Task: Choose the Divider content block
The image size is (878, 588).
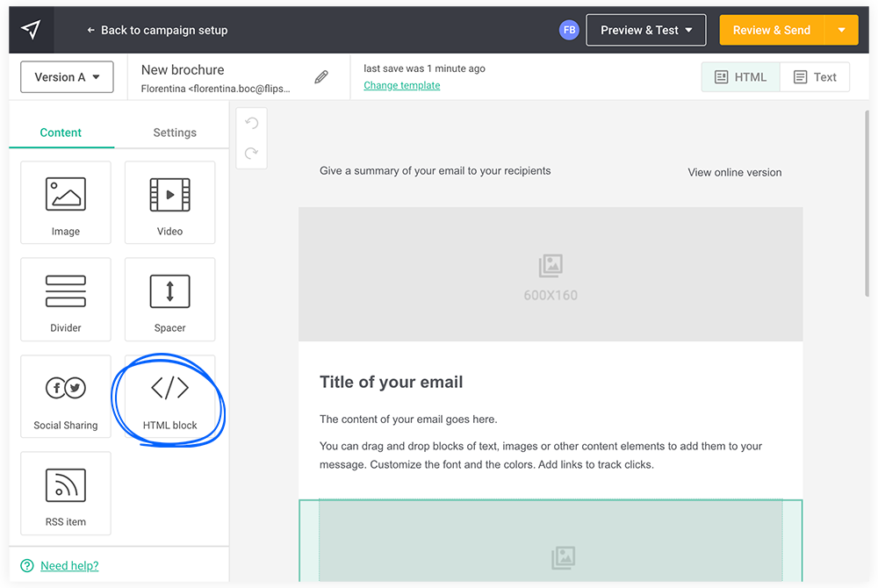Action: [66, 299]
